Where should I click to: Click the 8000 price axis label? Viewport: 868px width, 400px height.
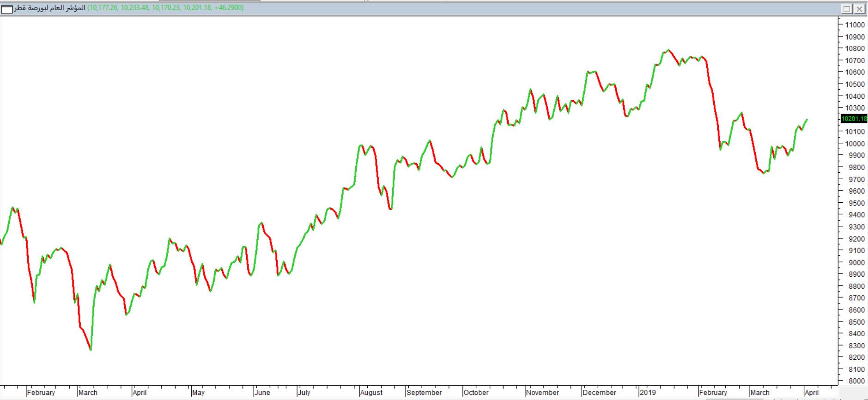856,381
